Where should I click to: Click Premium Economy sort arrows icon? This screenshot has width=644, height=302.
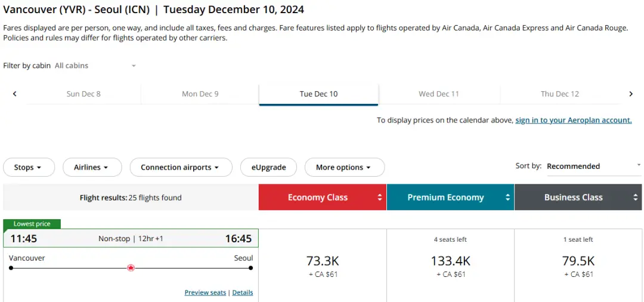point(508,198)
